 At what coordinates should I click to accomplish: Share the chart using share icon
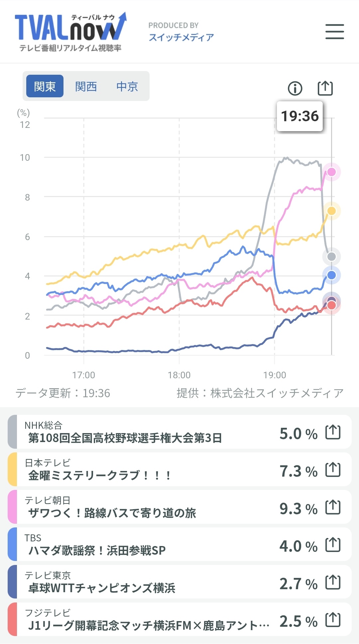325,88
